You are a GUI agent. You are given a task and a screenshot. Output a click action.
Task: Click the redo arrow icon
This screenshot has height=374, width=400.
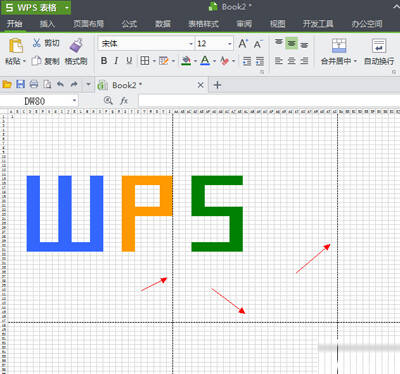(74, 84)
